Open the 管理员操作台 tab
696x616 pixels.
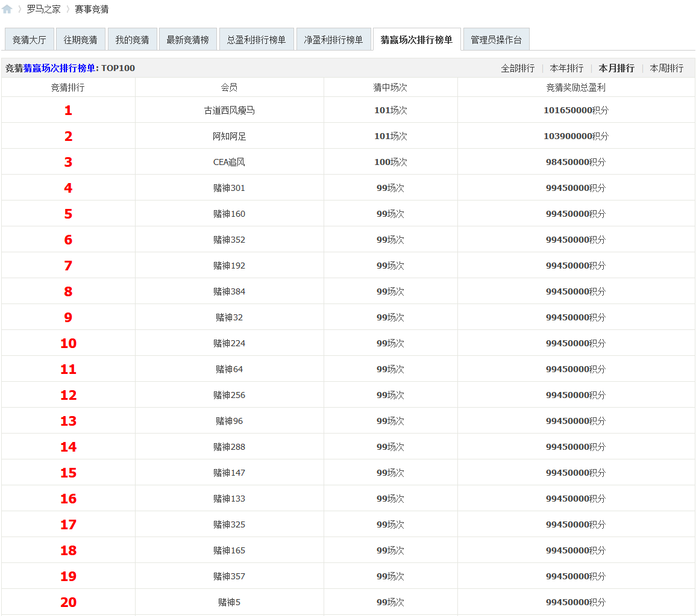(496, 40)
